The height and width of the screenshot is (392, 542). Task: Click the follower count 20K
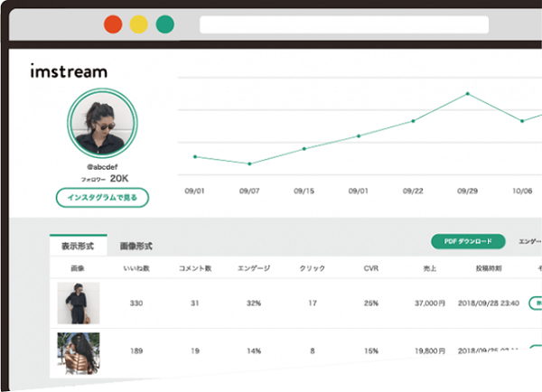(x=119, y=178)
